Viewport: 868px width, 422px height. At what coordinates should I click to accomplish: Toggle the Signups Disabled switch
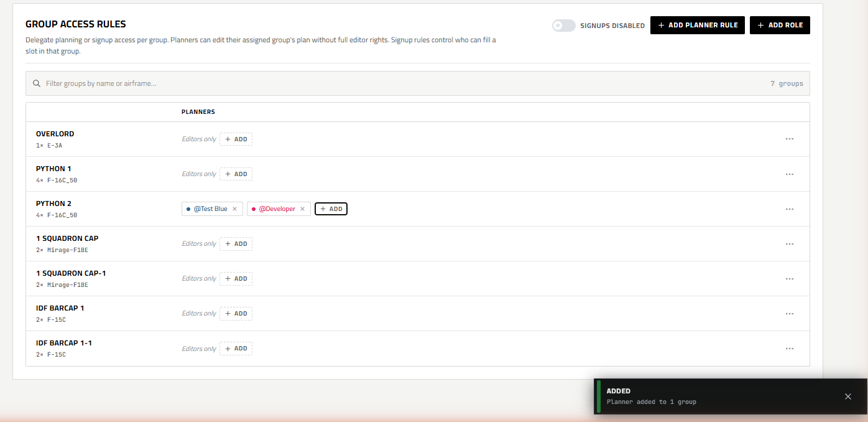coord(564,26)
